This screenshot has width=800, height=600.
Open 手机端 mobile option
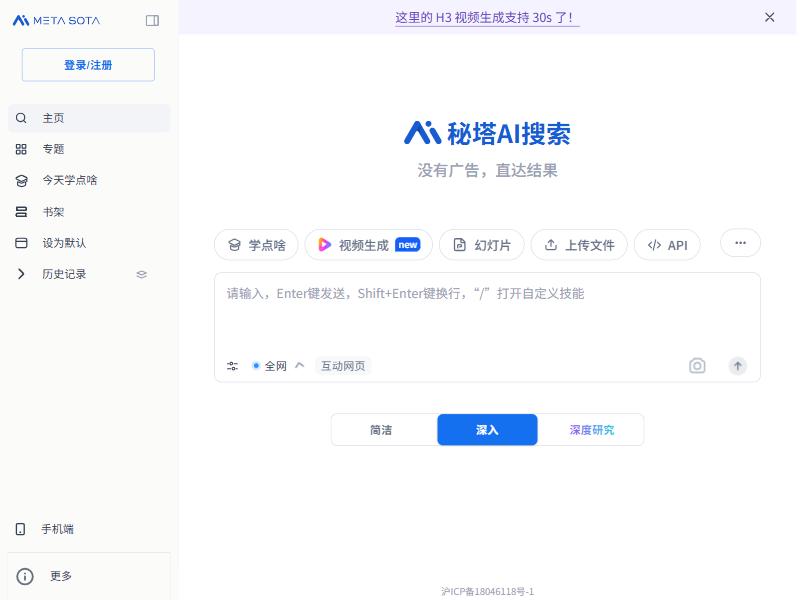pos(89,529)
